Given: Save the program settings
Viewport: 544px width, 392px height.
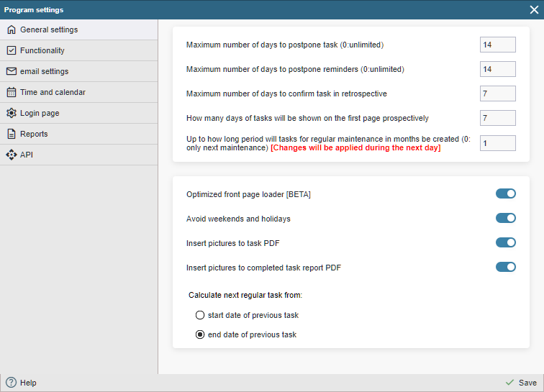Looking at the screenshot, I should click(521, 383).
